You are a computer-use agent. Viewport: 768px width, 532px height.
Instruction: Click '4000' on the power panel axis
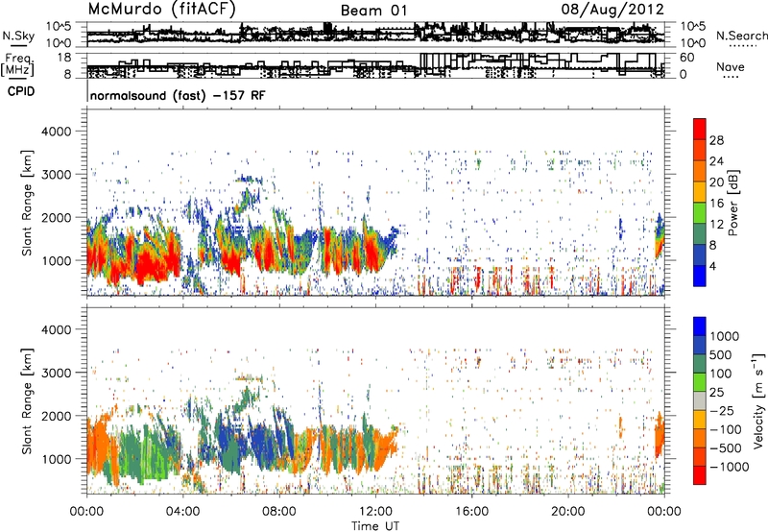(x=56, y=132)
